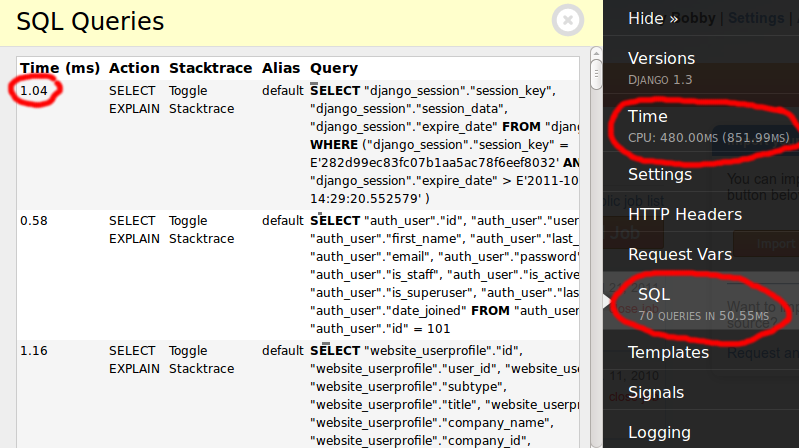Select the SQL panel entry
Viewport: 799px width, 448px height.
click(x=654, y=294)
